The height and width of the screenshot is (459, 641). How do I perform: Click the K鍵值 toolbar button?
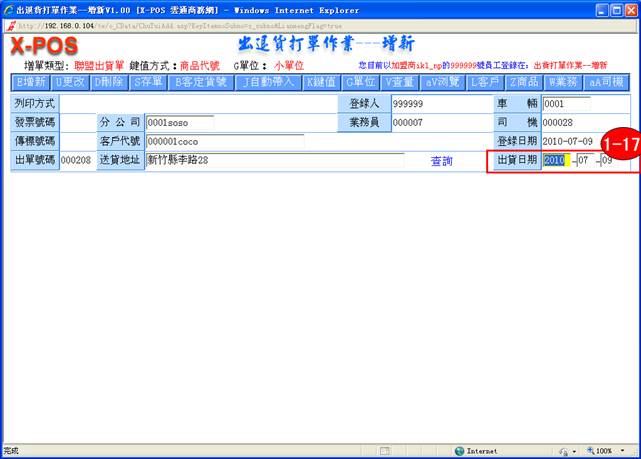pos(321,82)
